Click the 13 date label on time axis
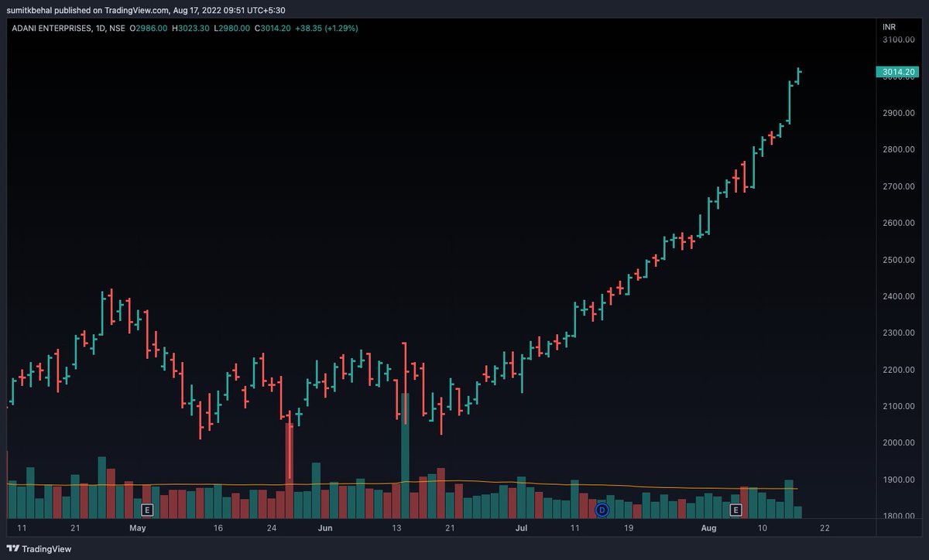 pos(396,528)
